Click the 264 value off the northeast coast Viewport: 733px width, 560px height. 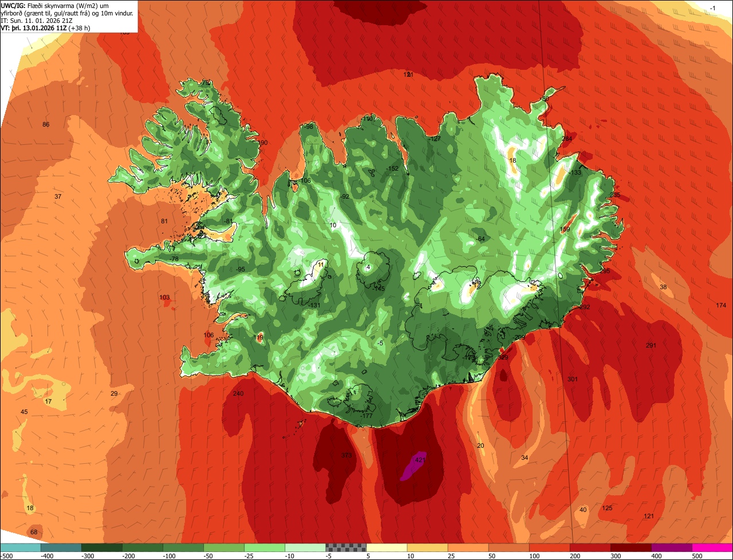tap(567, 139)
